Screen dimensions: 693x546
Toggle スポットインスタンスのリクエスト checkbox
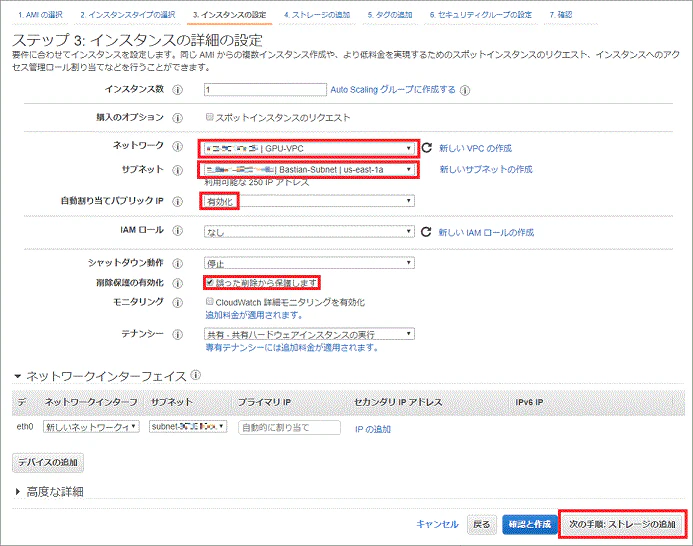pyautogui.click(x=209, y=117)
